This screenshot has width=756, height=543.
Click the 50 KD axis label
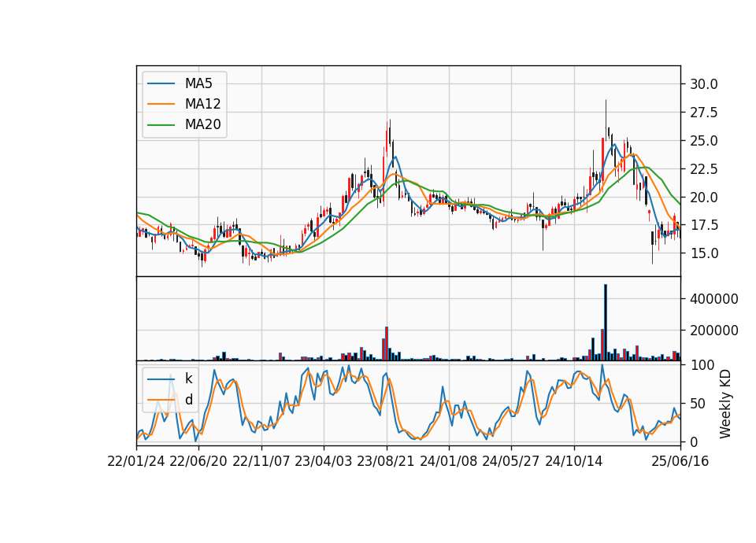(x=697, y=404)
